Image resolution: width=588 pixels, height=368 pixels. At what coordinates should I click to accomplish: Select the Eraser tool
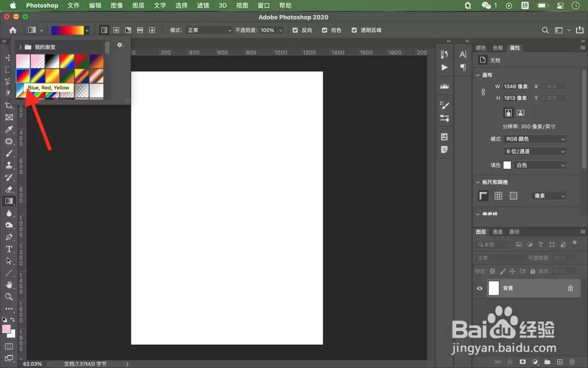pyautogui.click(x=9, y=189)
